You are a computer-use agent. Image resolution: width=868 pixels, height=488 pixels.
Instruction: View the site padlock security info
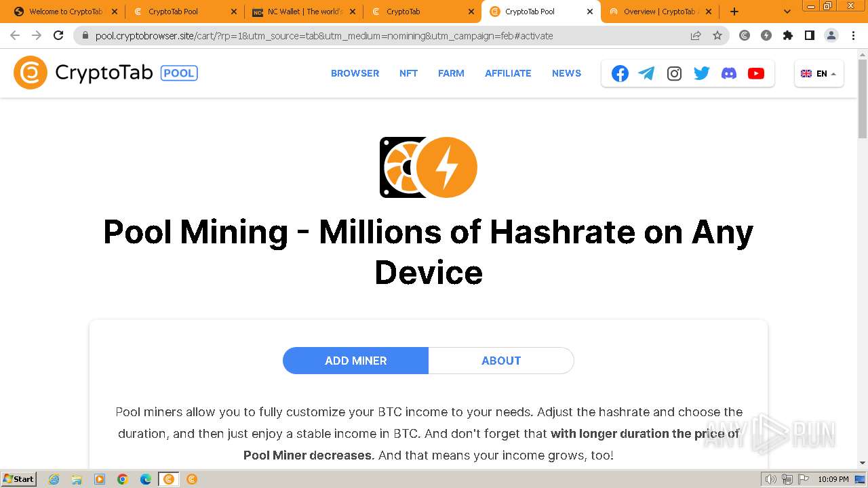coord(85,35)
